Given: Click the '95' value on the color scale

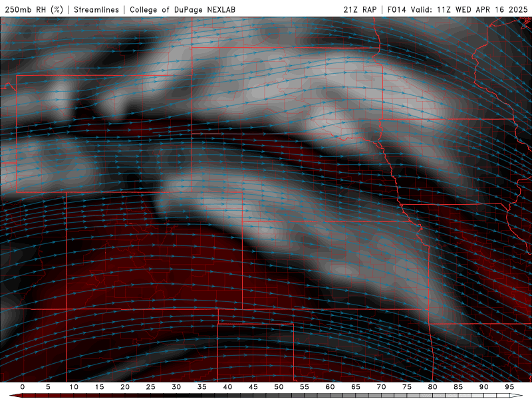Looking at the screenshot, I should pyautogui.click(x=509, y=387).
